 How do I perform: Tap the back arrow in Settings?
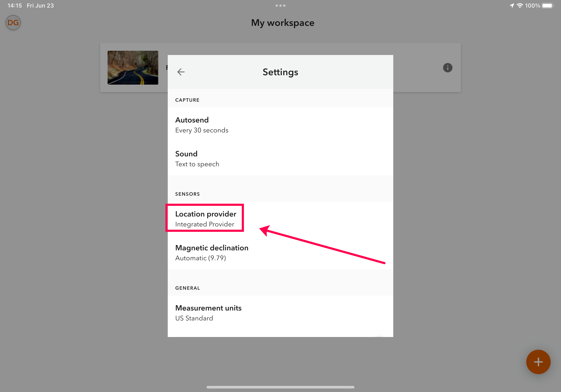pos(181,72)
